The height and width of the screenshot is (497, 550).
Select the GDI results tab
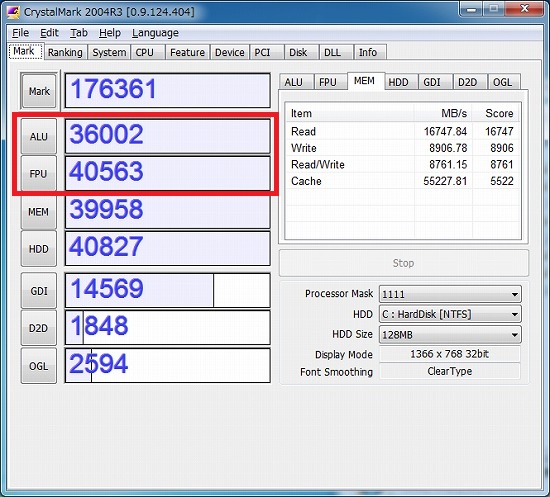click(432, 82)
